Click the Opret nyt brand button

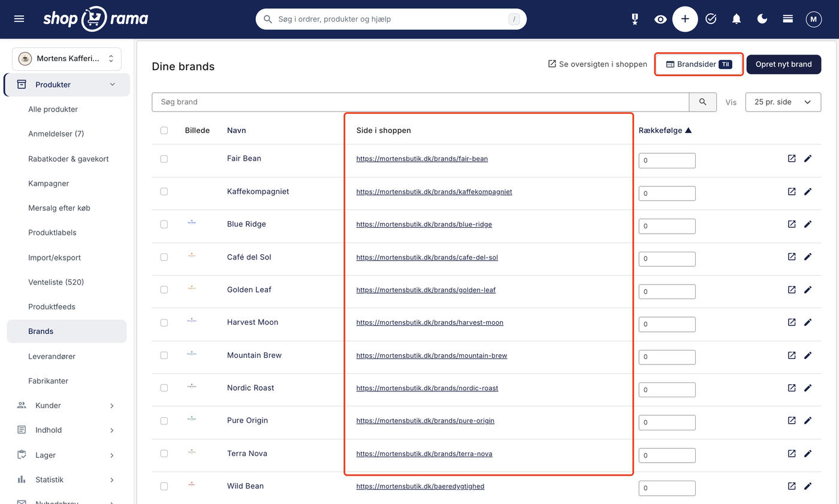[783, 64]
